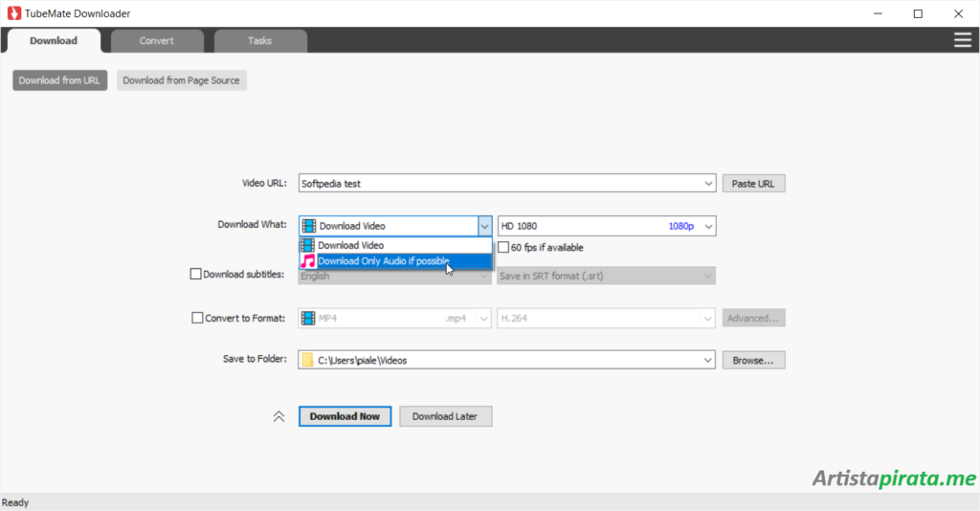Click the Download What label
Screen dimensions: 980x511
click(x=252, y=224)
